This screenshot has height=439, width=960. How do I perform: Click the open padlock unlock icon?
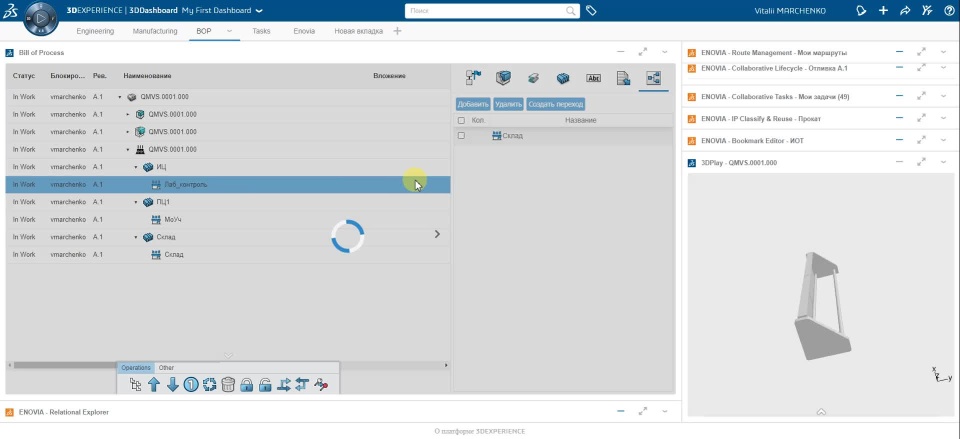coord(265,385)
